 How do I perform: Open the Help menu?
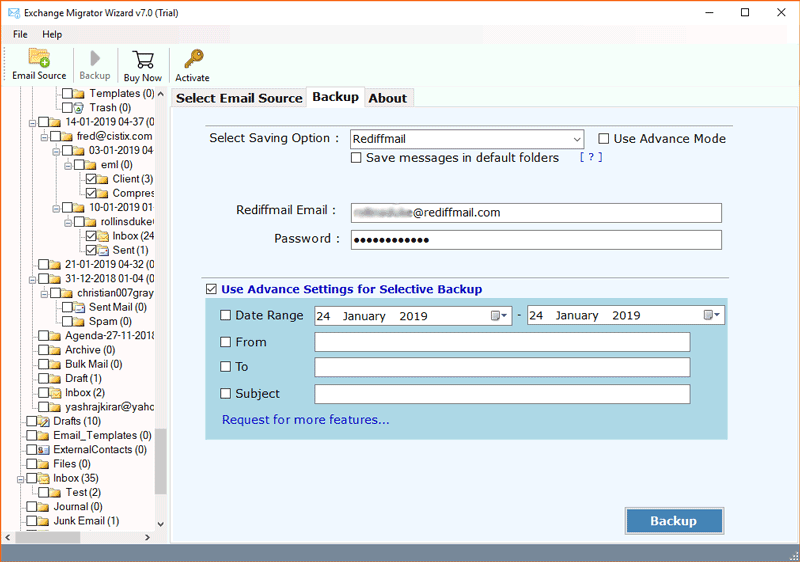(52, 34)
